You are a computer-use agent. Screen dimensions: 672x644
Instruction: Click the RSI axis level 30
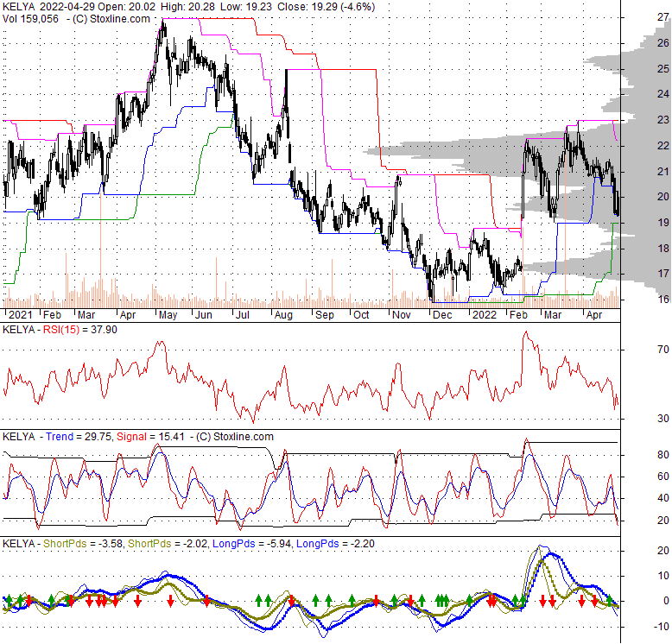[x=663, y=419]
